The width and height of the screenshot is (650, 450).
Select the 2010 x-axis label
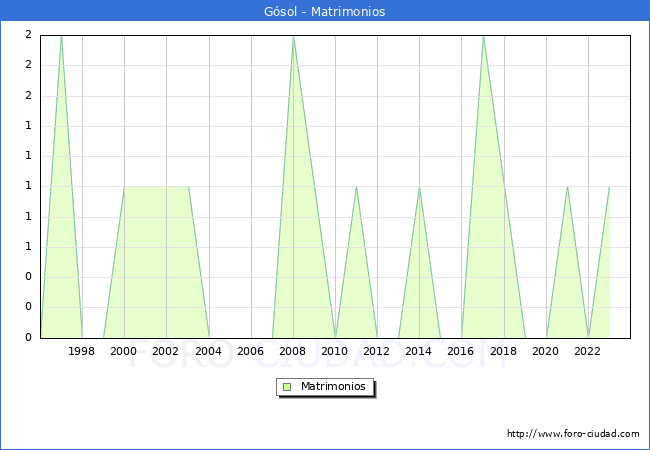[335, 351]
